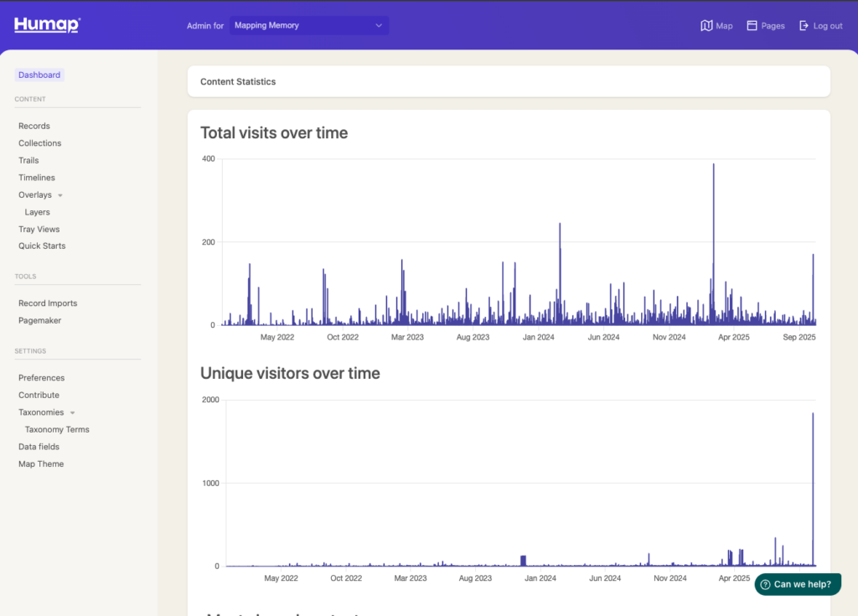858x616 pixels.
Task: Select Dashboard in the sidebar
Action: (x=39, y=75)
